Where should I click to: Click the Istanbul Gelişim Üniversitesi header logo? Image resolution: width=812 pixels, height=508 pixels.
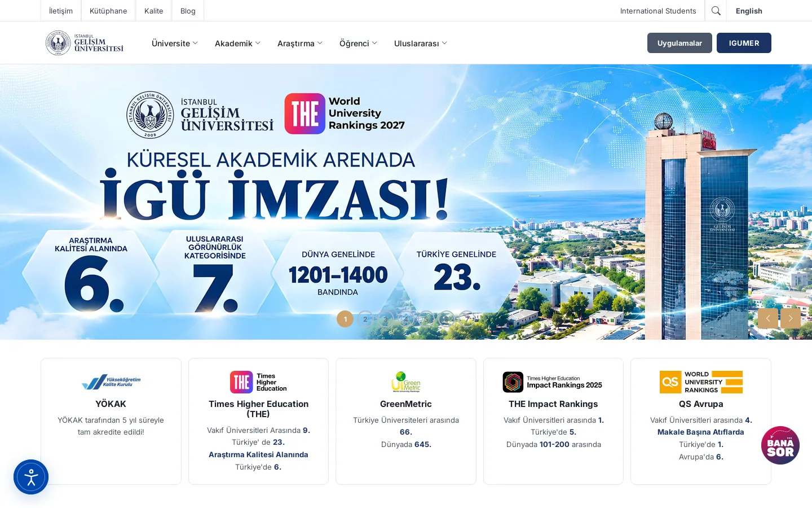coord(85,43)
